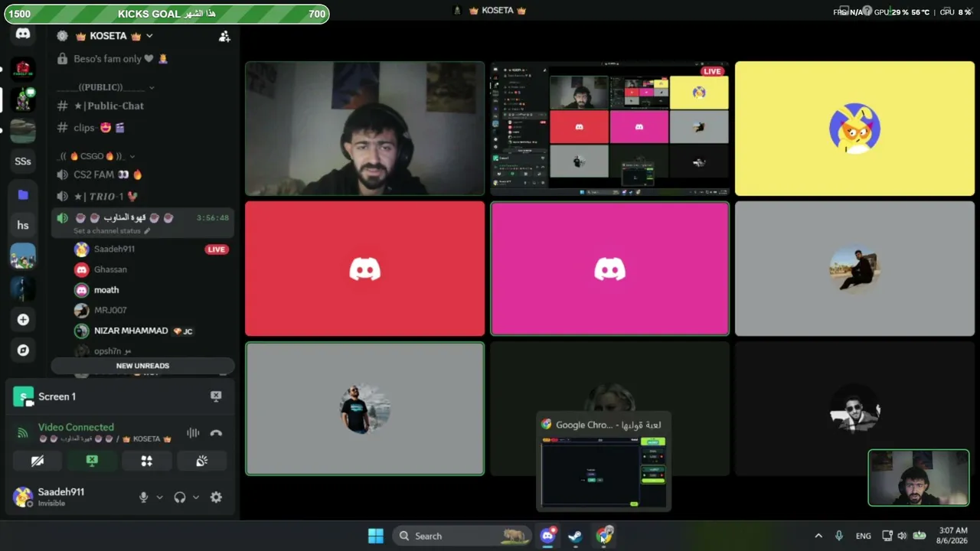Disconnect from voice with the hang-up icon
The width and height of the screenshot is (980, 551).
click(216, 433)
